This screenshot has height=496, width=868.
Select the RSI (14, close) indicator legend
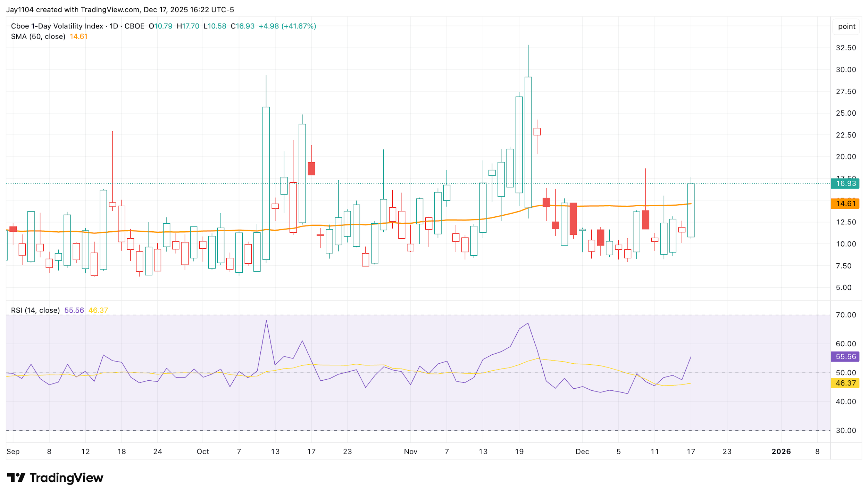35,310
